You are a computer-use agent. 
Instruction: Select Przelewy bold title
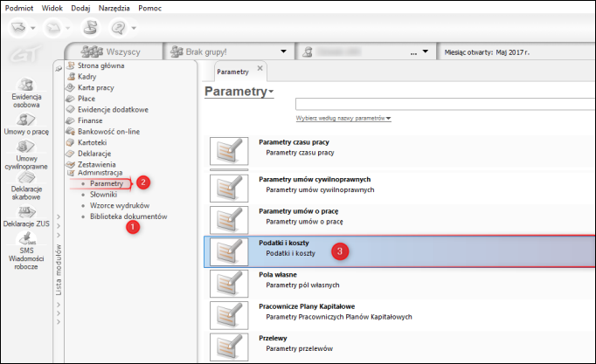point(273,339)
